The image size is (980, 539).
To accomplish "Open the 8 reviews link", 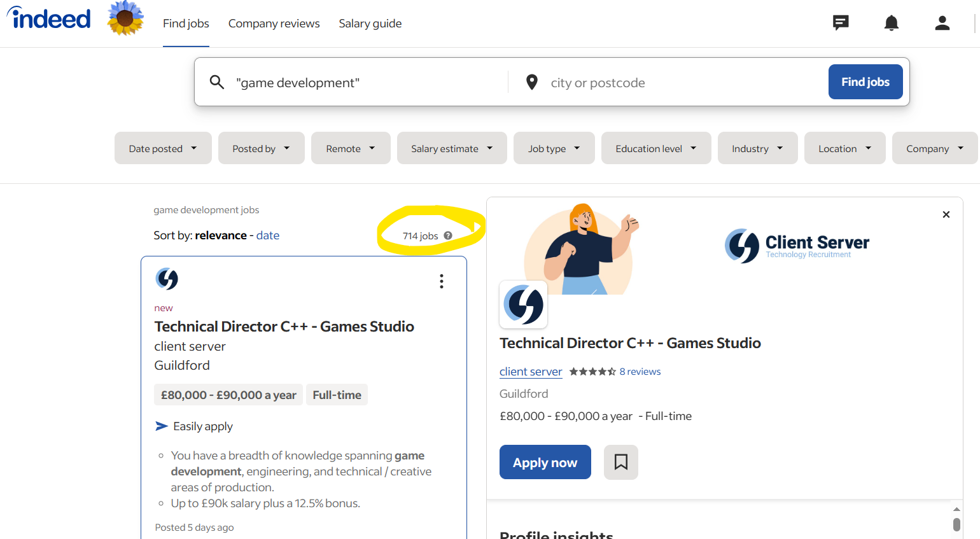I will pyautogui.click(x=640, y=372).
